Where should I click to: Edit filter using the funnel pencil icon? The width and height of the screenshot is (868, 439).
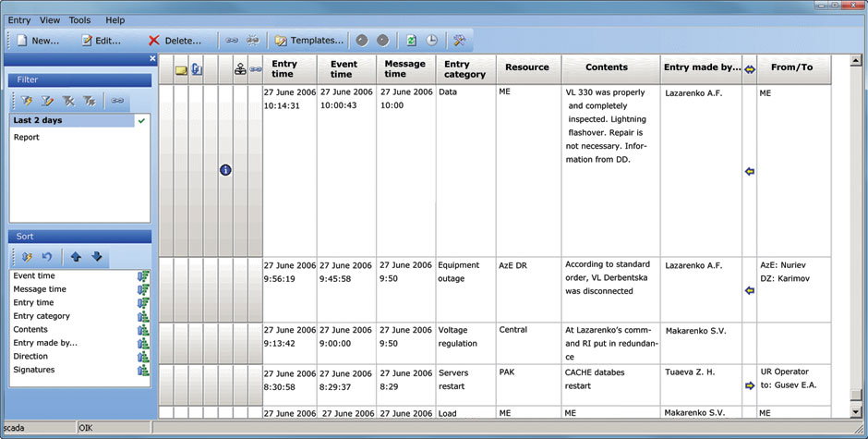47,101
